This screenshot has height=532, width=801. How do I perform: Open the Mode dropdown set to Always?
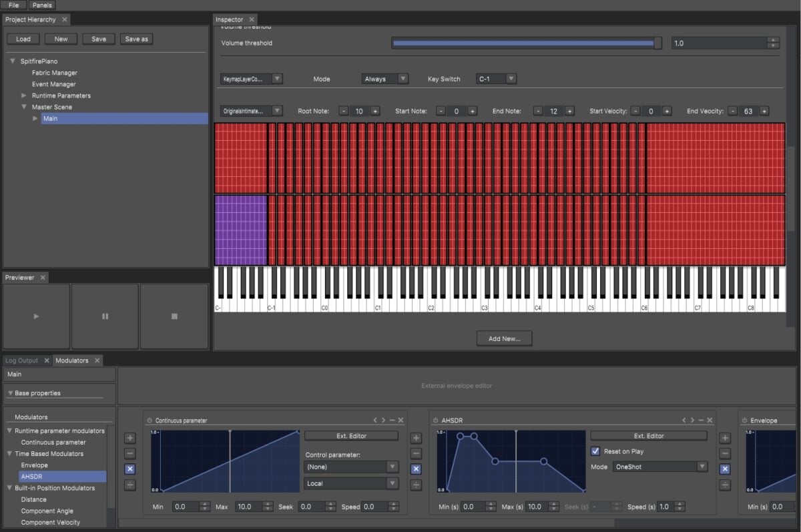(x=384, y=78)
